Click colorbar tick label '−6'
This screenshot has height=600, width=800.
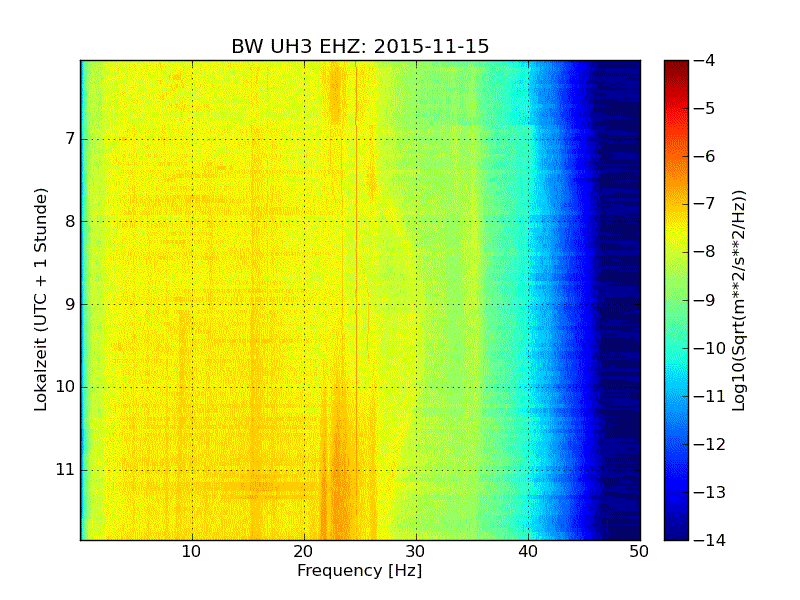pyautogui.click(x=705, y=157)
